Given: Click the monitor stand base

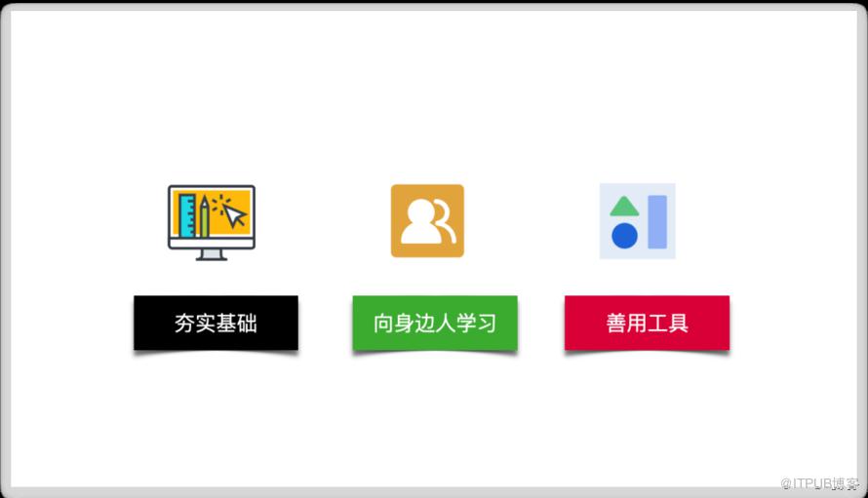Looking at the screenshot, I should (212, 255).
